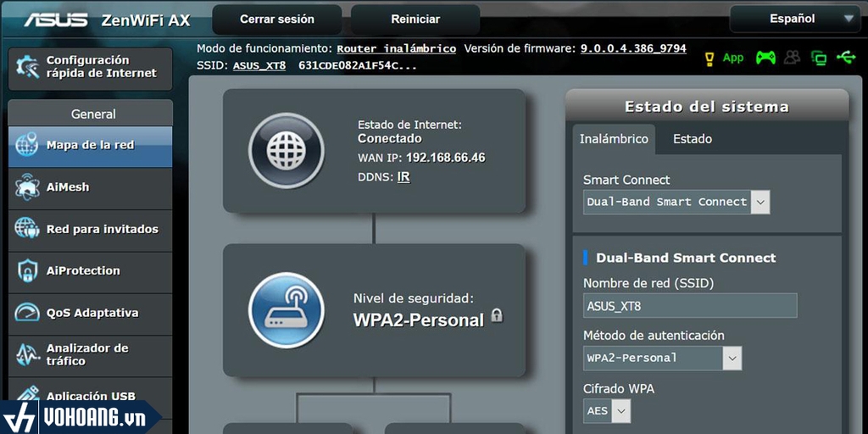868x434 pixels.
Task: Switch to the Estado tab
Action: 692,139
